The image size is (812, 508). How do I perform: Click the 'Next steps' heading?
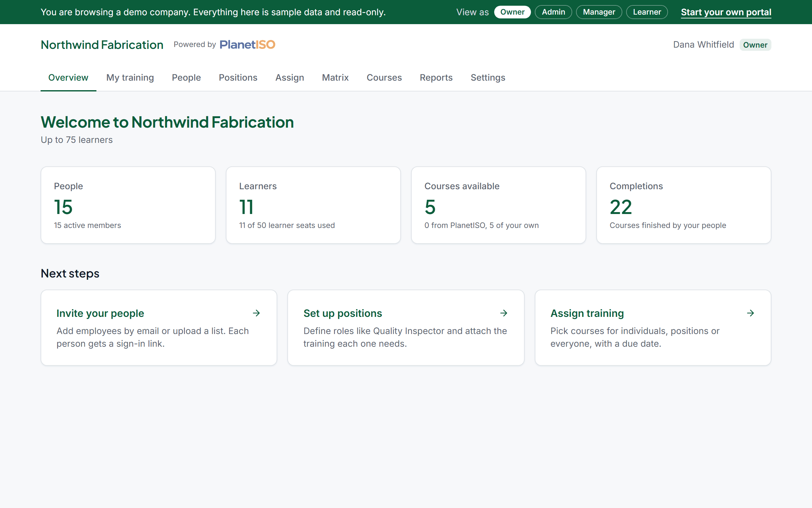click(x=70, y=273)
